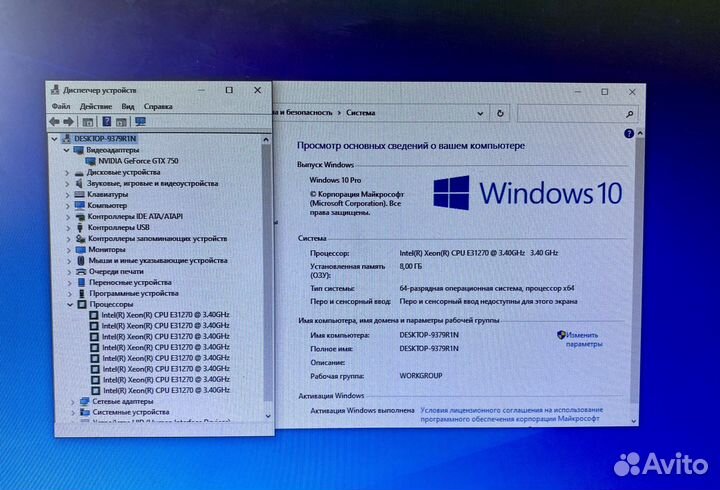Image resolution: width=720 pixels, height=490 pixels.
Task: Click the Device Manager scrollbar up arrow
Action: click(x=266, y=139)
